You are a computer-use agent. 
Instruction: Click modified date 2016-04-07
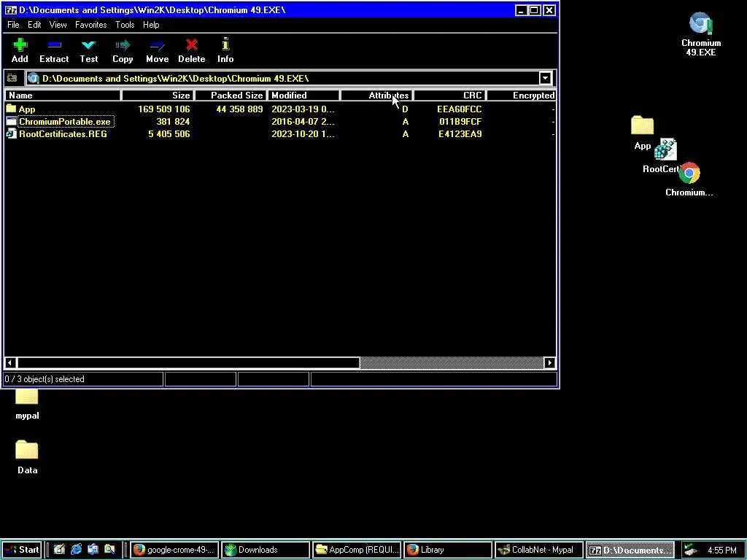tap(303, 122)
